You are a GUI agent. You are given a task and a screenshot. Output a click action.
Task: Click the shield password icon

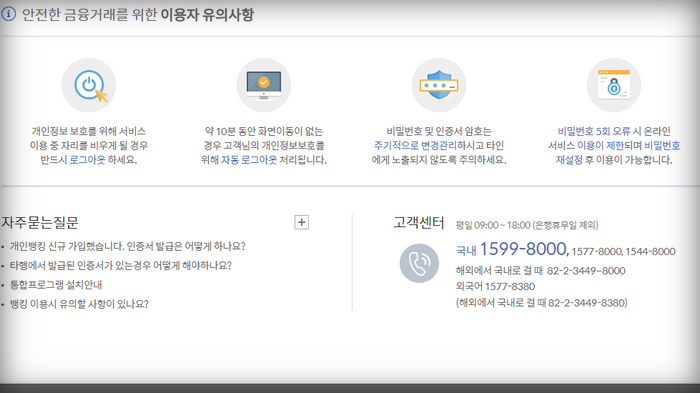pyautogui.click(x=439, y=85)
